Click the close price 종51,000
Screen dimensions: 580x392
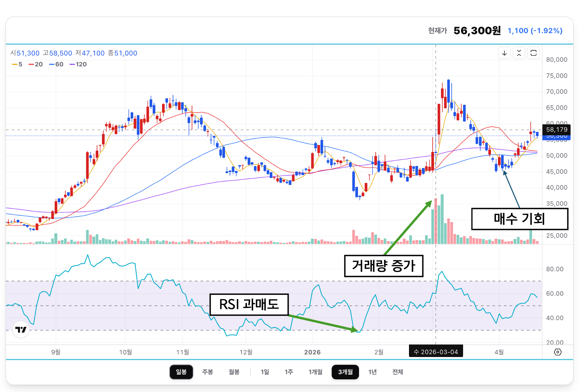(x=123, y=53)
